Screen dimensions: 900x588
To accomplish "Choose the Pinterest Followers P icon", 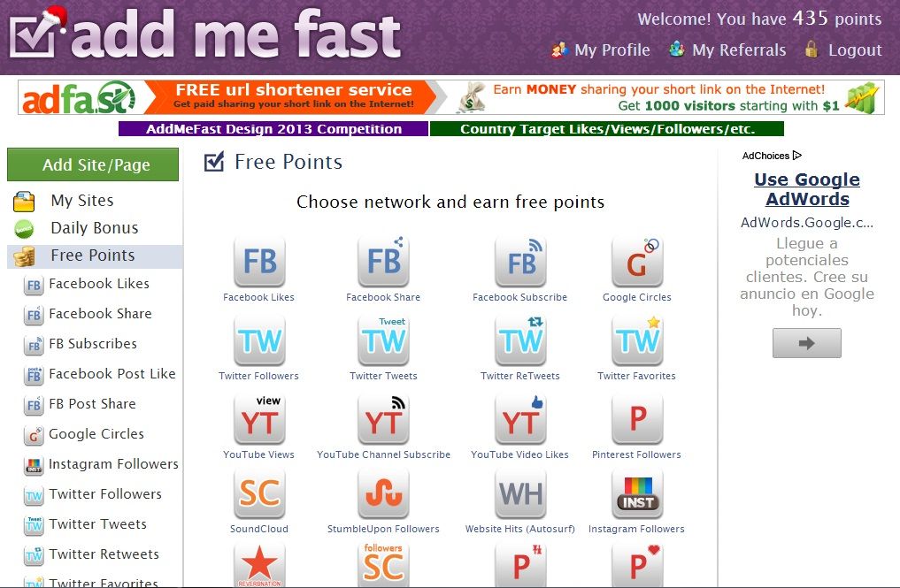I will (x=637, y=419).
